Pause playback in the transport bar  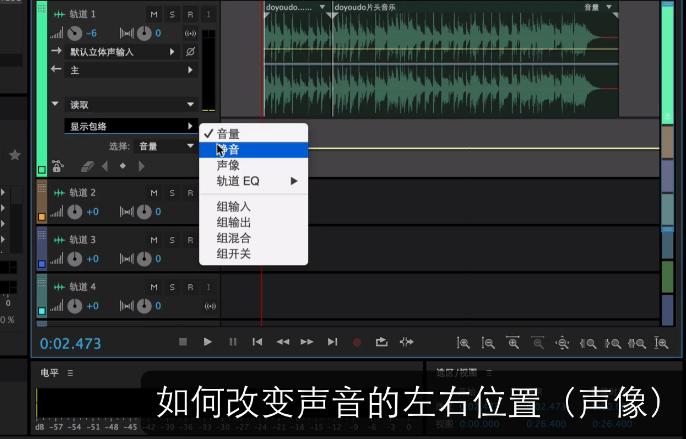(x=233, y=342)
